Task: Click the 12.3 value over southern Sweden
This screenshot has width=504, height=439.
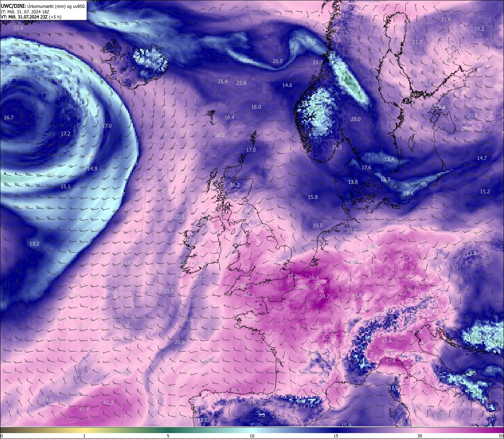Action: pos(385,180)
